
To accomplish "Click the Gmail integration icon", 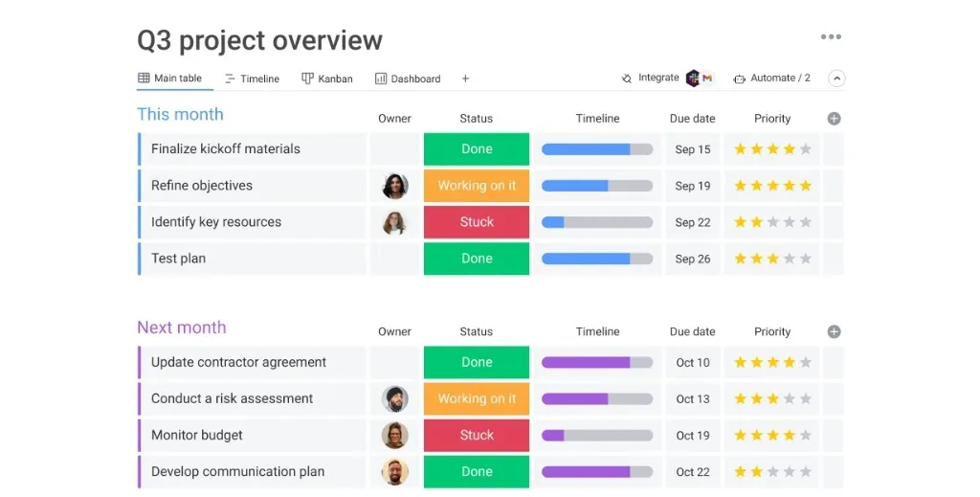I will tap(707, 79).
